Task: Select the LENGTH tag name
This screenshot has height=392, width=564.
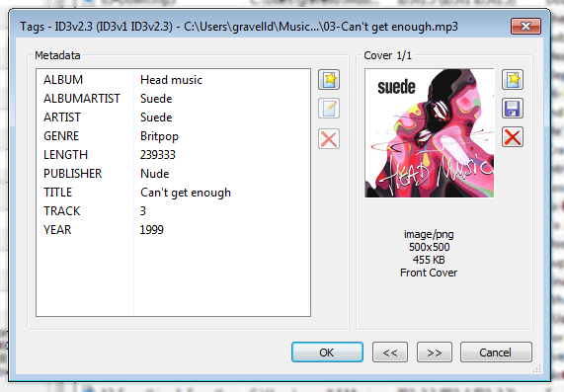Action: pos(65,155)
